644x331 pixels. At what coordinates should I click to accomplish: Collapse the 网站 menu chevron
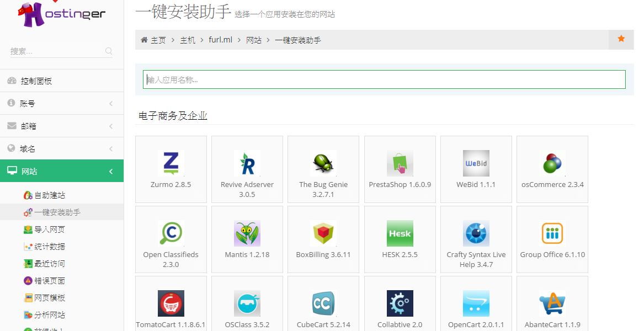click(111, 171)
